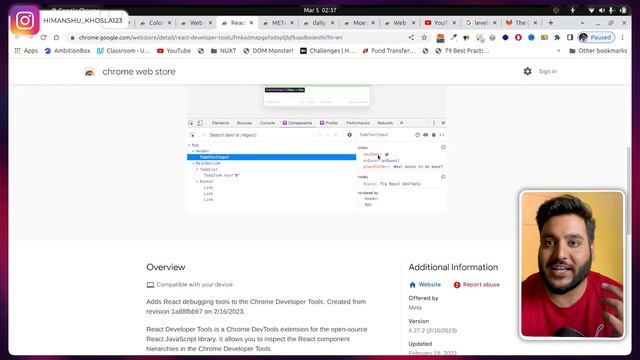Close the Reac tab
640x360 pixels.
coord(251,23)
